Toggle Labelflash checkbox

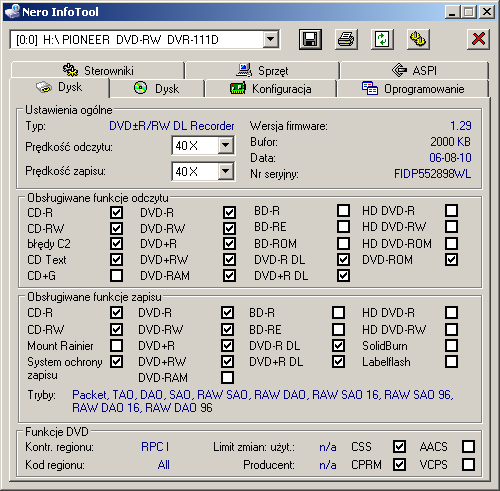click(451, 362)
